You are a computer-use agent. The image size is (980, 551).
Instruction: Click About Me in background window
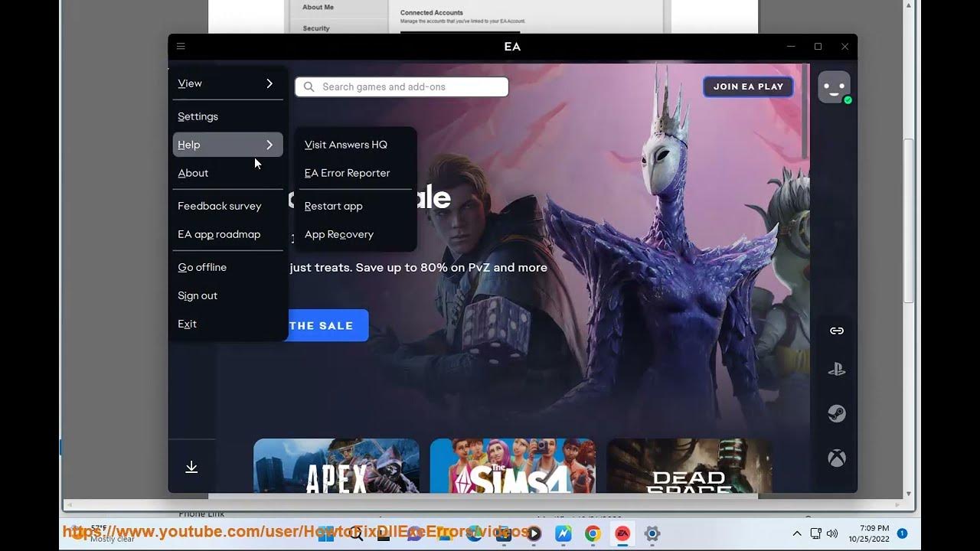[318, 7]
